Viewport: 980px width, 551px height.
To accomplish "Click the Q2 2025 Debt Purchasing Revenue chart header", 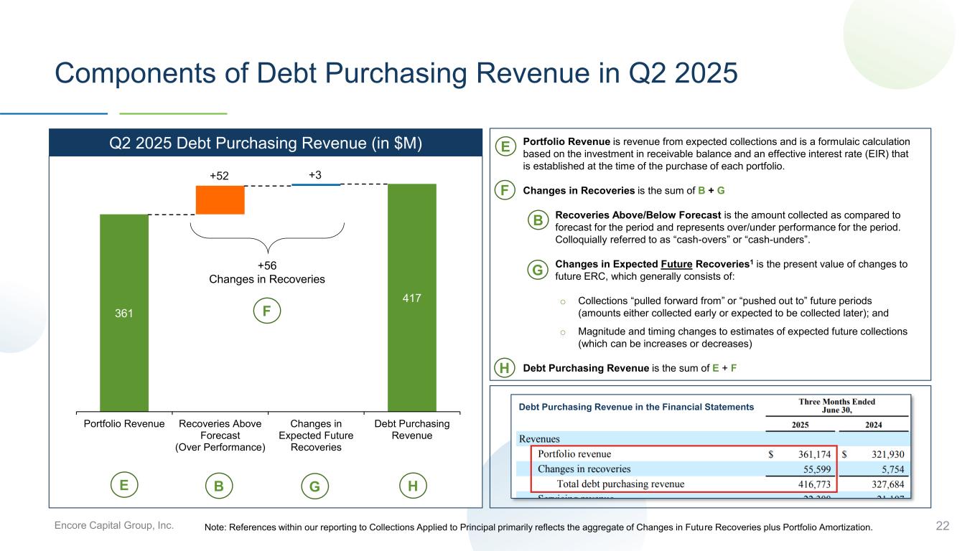I will pos(264,143).
